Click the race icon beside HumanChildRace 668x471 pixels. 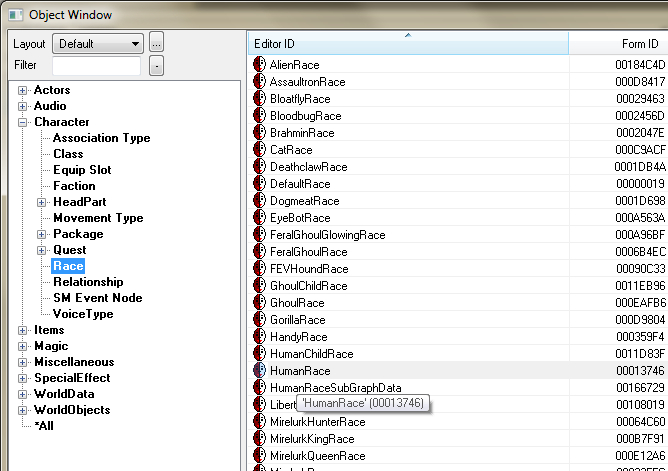pyautogui.click(x=259, y=353)
